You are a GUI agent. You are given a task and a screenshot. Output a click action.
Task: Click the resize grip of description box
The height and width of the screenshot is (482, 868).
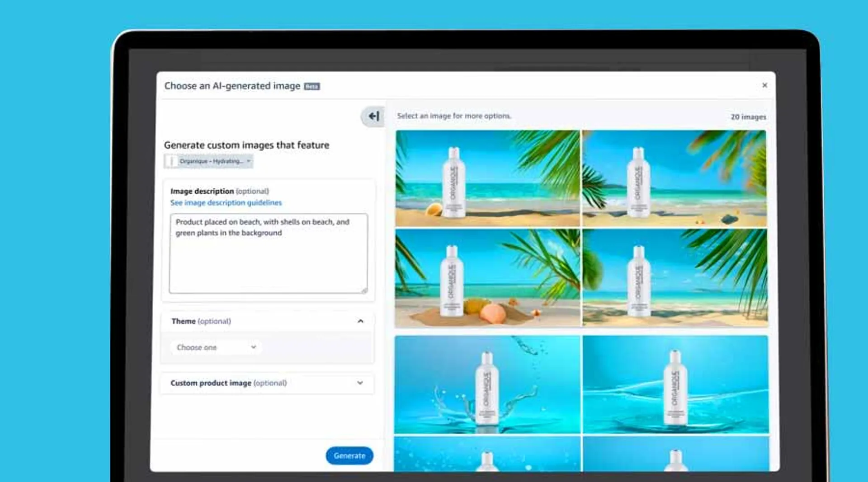pyautogui.click(x=364, y=290)
